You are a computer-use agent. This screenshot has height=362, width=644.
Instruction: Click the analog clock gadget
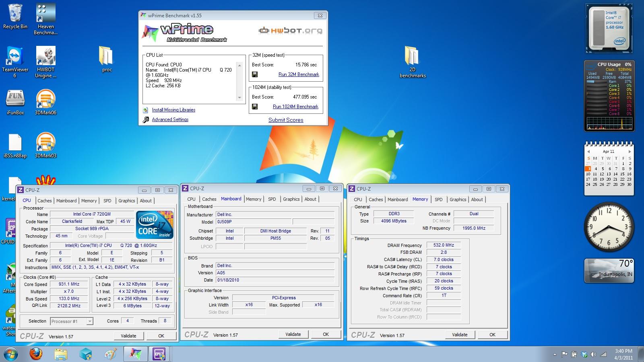tap(609, 227)
